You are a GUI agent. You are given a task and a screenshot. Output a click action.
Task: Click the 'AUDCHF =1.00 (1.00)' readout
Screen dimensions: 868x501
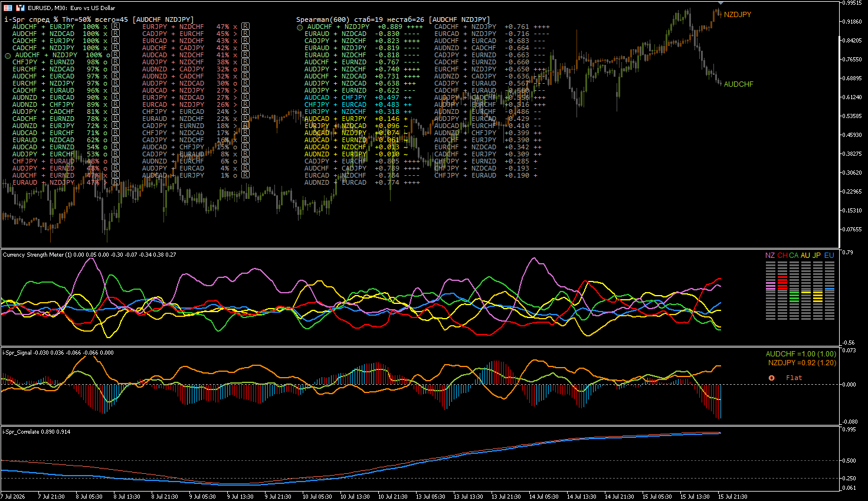pyautogui.click(x=801, y=354)
